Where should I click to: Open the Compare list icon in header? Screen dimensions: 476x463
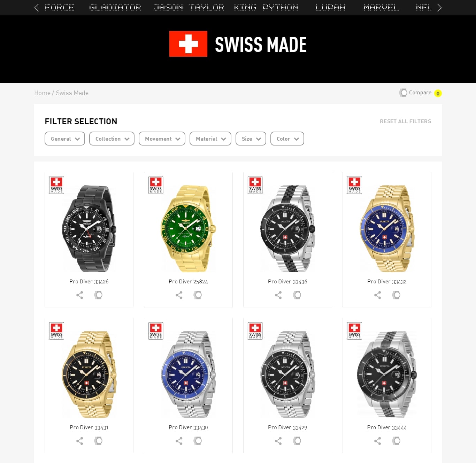click(403, 93)
